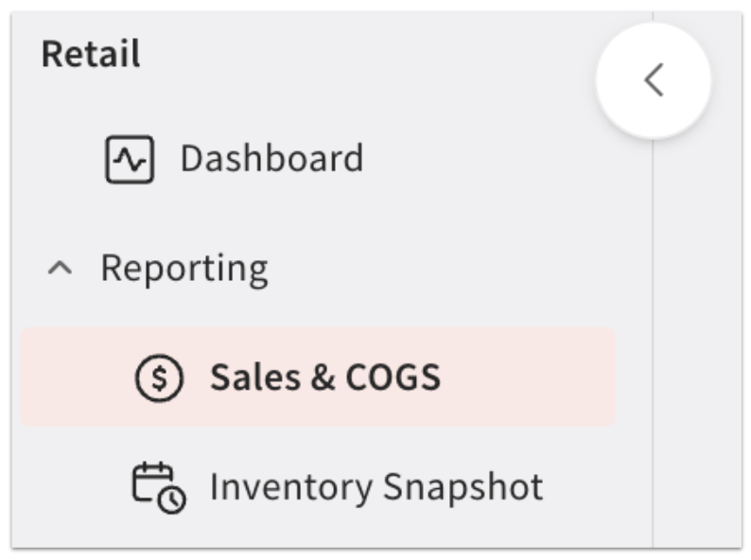Image resolution: width=751 pixels, height=560 pixels.
Task: Click the highlighted Sales & COGS row
Action: click(x=318, y=378)
